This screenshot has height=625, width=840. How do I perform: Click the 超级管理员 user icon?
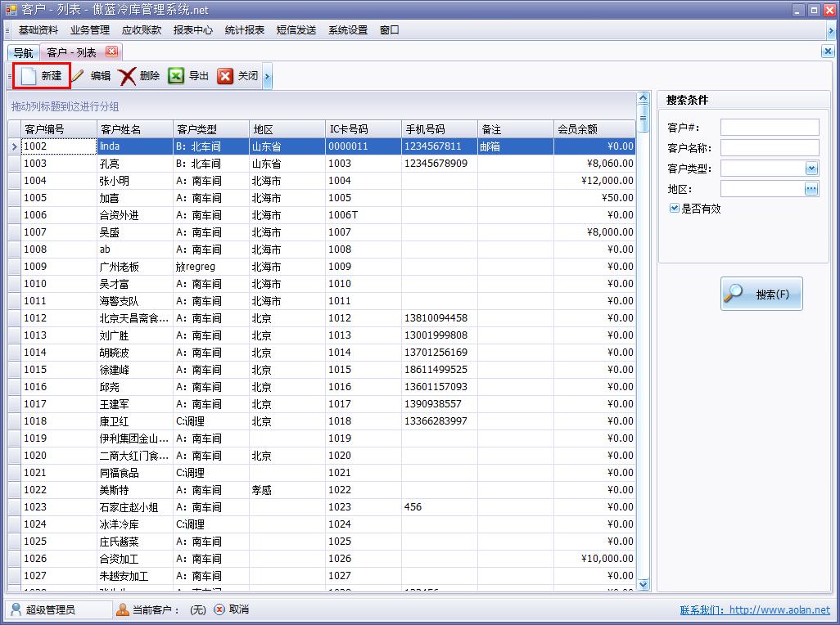point(16,609)
